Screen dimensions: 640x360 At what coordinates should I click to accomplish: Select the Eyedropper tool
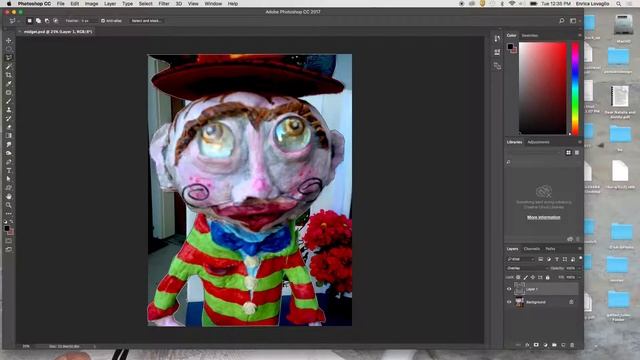click(9, 84)
